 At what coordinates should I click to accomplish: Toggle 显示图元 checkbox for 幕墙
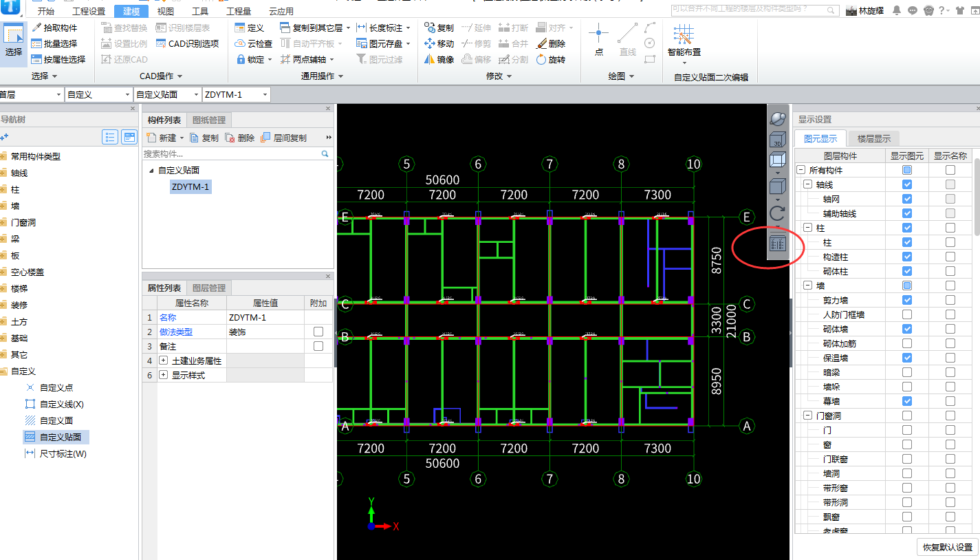pyautogui.click(x=907, y=401)
